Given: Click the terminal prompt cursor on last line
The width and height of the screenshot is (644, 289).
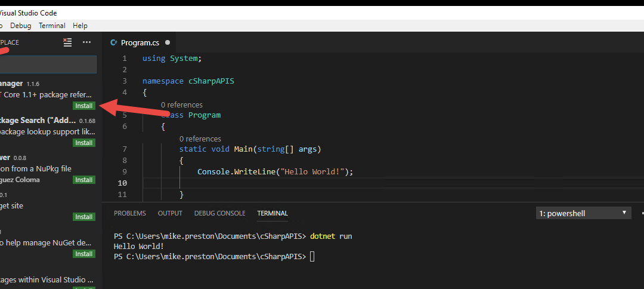Looking at the screenshot, I should tap(312, 257).
